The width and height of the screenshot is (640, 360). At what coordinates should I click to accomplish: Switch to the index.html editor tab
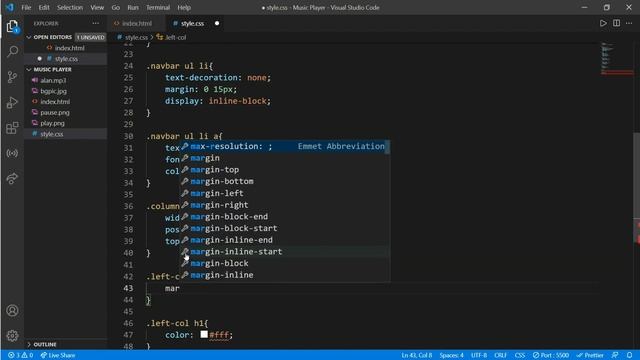pyautogui.click(x=136, y=23)
